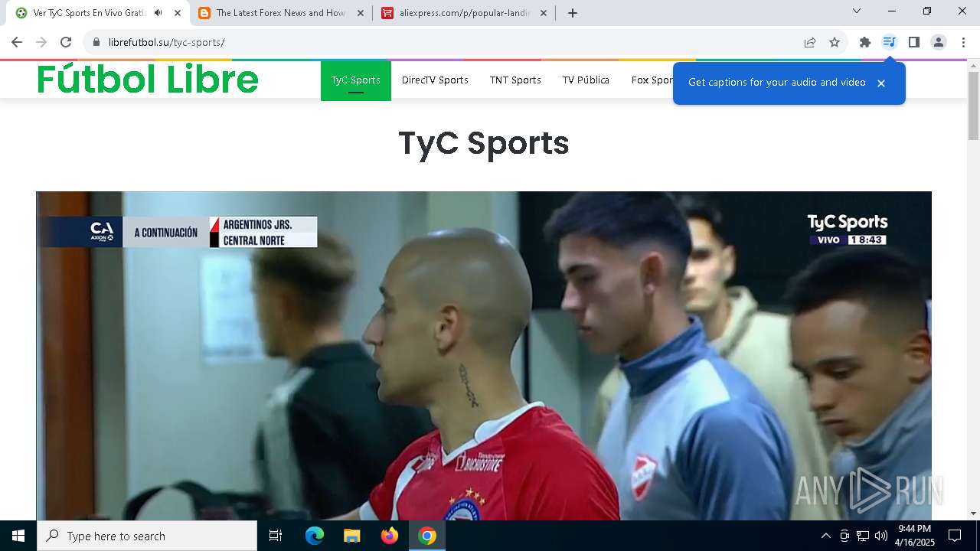Show hidden system tray icons
Screen dimensions: 980x551
(825, 536)
